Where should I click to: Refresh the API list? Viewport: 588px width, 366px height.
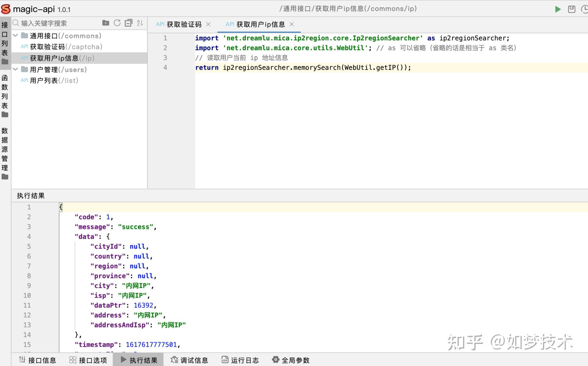pyautogui.click(x=117, y=23)
